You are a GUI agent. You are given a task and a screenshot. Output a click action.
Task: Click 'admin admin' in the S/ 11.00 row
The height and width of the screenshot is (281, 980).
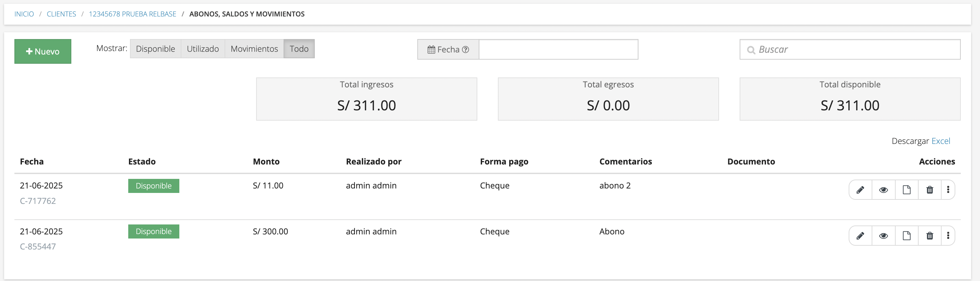371,185
